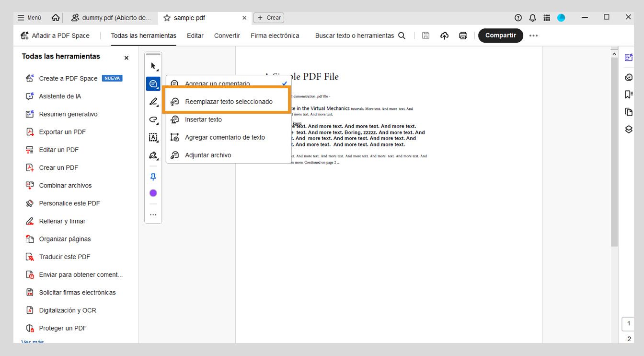Select the highlight text tool

point(153,101)
